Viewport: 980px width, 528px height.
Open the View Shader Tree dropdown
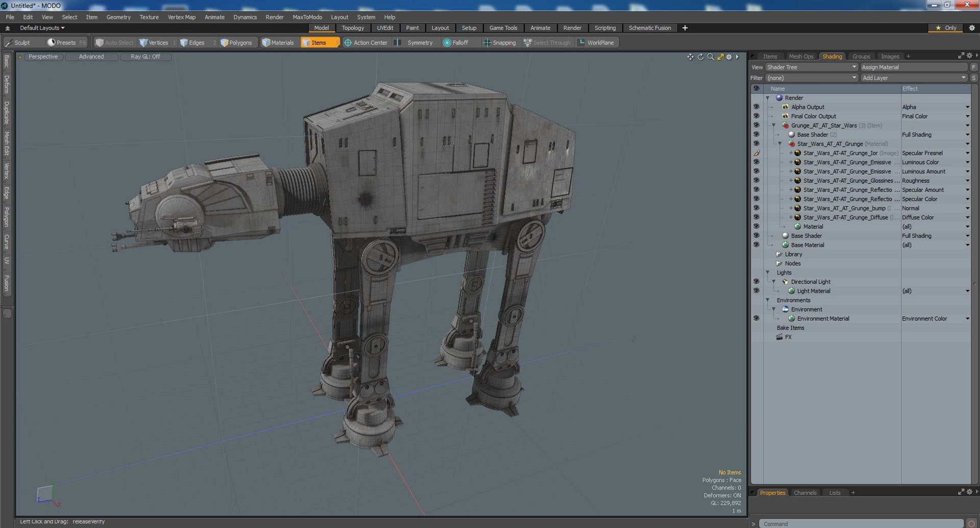click(x=812, y=67)
